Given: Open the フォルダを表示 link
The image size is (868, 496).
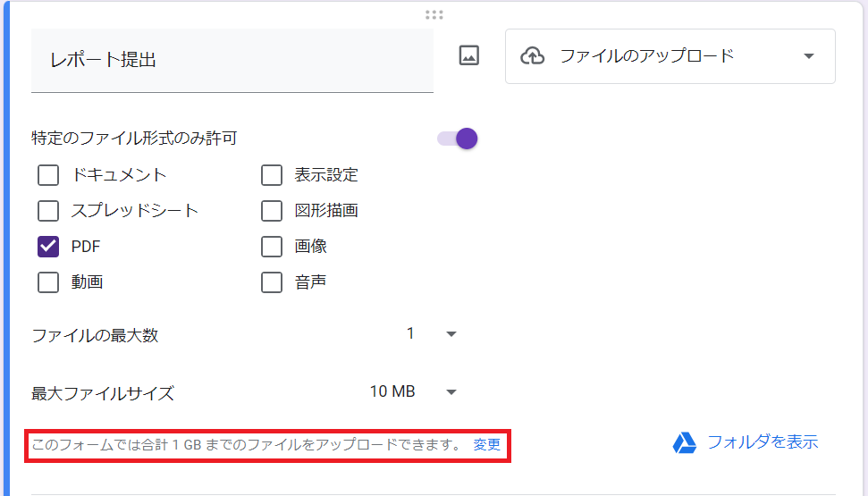Looking at the screenshot, I should click(762, 442).
